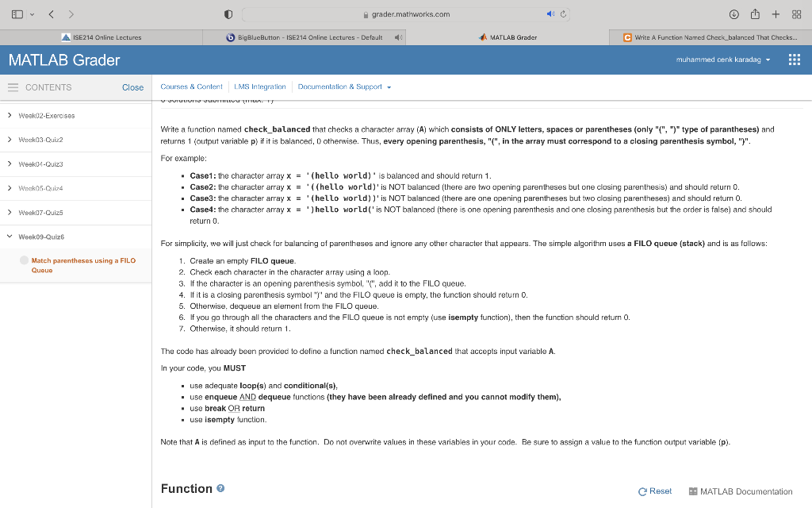Open the Courses & Content link
The image size is (812, 508).
coord(193,87)
